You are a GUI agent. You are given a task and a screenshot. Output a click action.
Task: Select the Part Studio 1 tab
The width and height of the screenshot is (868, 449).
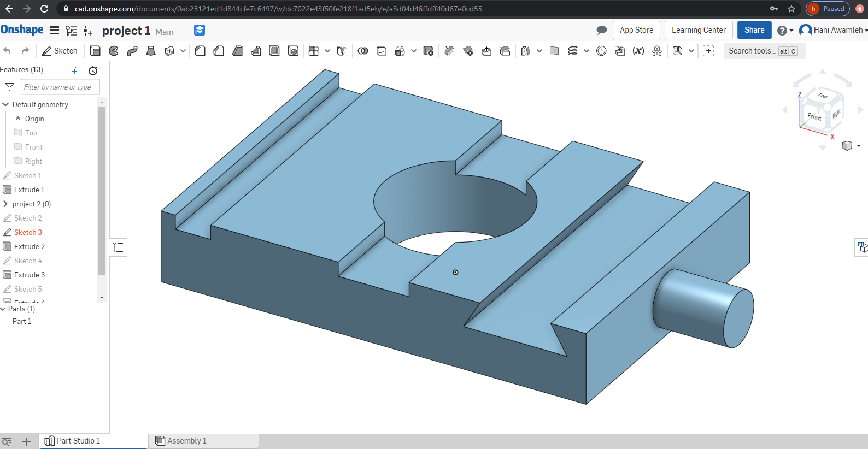coord(78,441)
